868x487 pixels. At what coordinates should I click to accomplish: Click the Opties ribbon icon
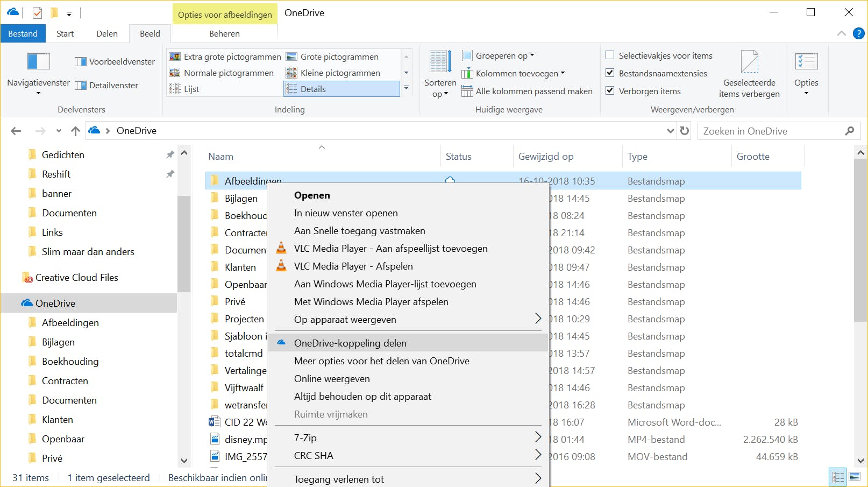[x=806, y=62]
